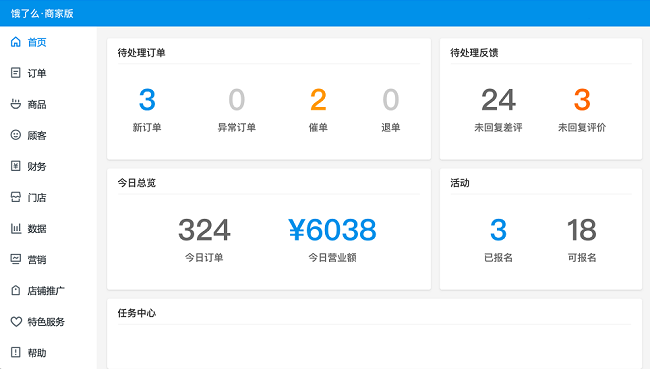Screen dimensions: 650x369
Task: Click the ¥6038 revenue figure
Action: 332,230
